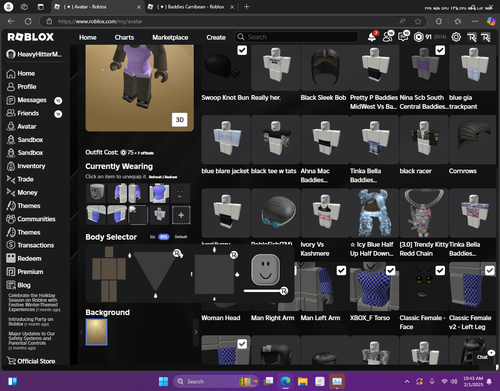This screenshot has height=391, width=500.
Task: Click the Robux balance icon
Action: pyautogui.click(x=418, y=37)
